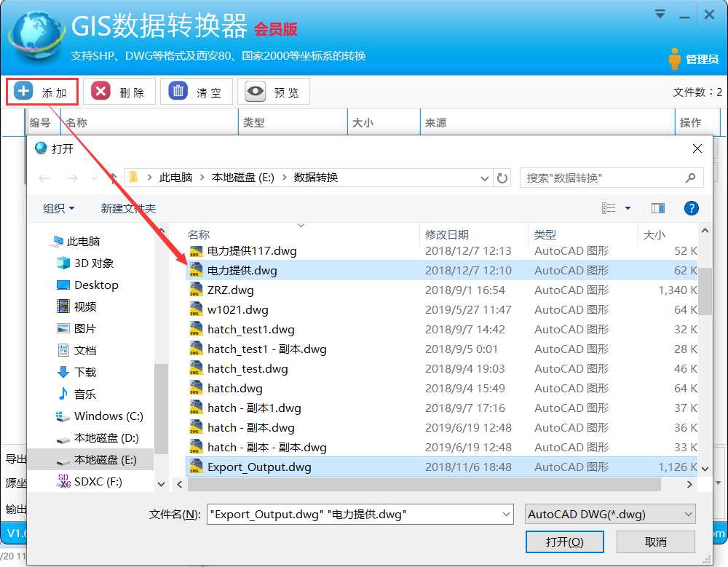Select SDXC (F:) drive
728x567 pixels.
point(89,482)
